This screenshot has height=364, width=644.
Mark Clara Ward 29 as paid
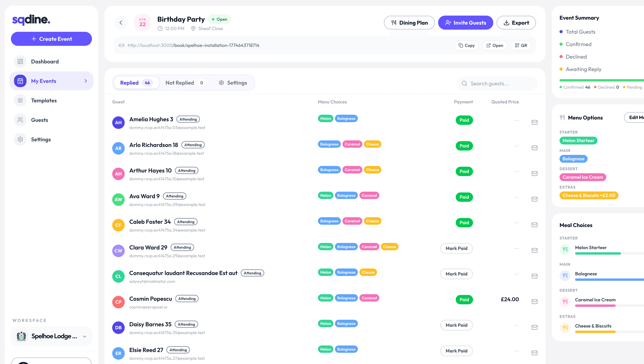456,248
